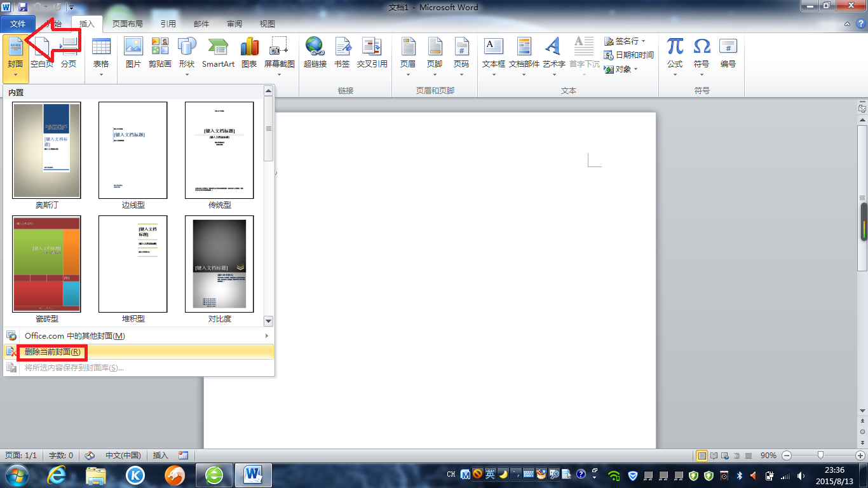The image size is (868, 488).
Task: Switch to print layout view button
Action: point(702,456)
